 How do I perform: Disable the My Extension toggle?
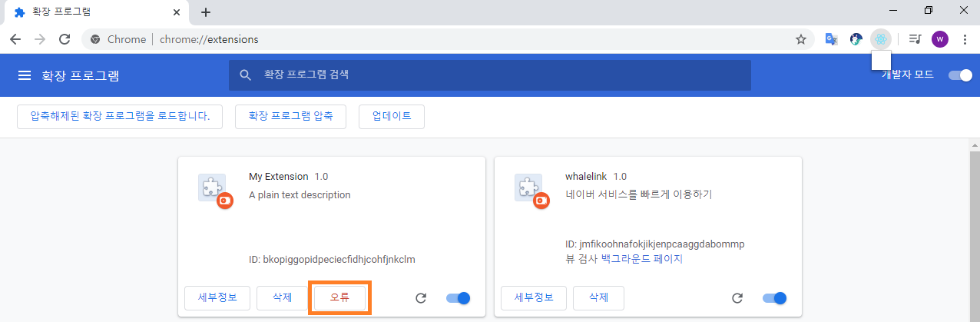pyautogui.click(x=458, y=298)
